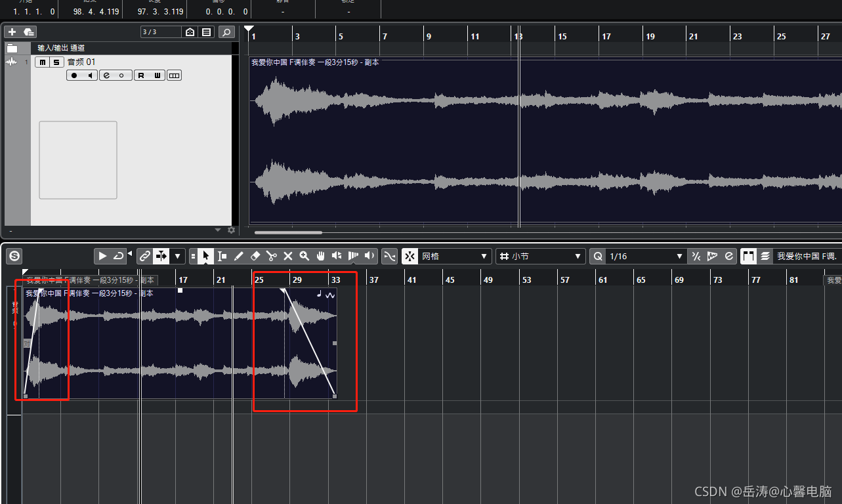Select the Object Selection arrow tool
This screenshot has width=842, height=504.
coord(206,256)
